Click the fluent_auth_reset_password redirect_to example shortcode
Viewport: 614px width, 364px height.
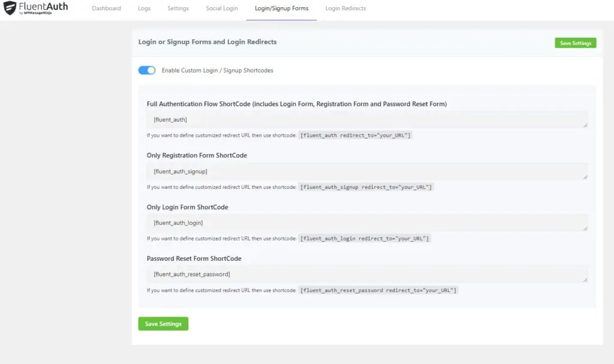[x=378, y=290]
